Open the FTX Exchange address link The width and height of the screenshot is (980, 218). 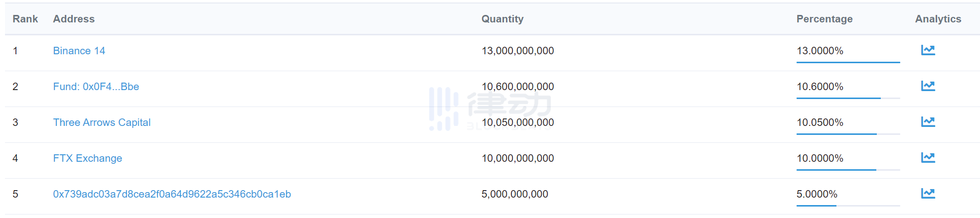[87, 158]
